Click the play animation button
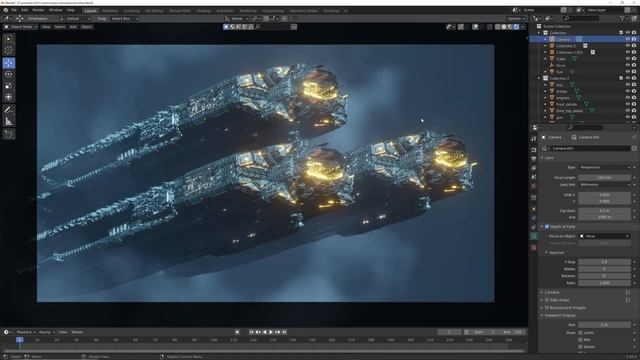 tap(271, 332)
